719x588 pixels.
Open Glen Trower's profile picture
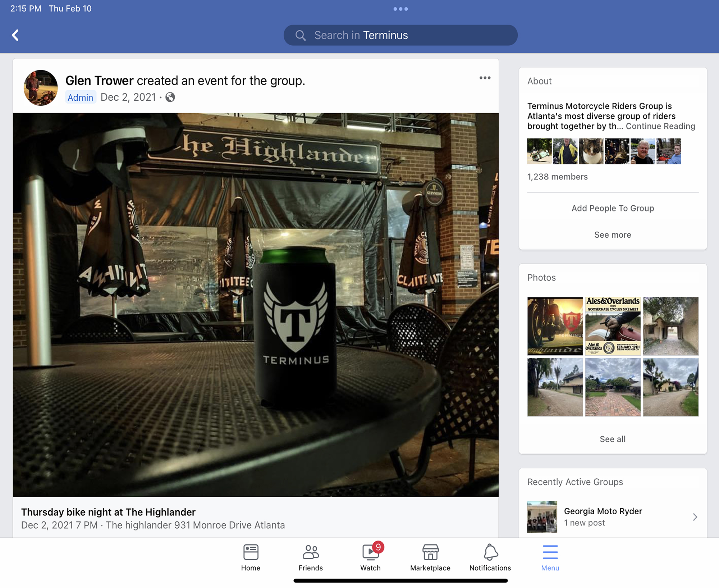tap(41, 87)
